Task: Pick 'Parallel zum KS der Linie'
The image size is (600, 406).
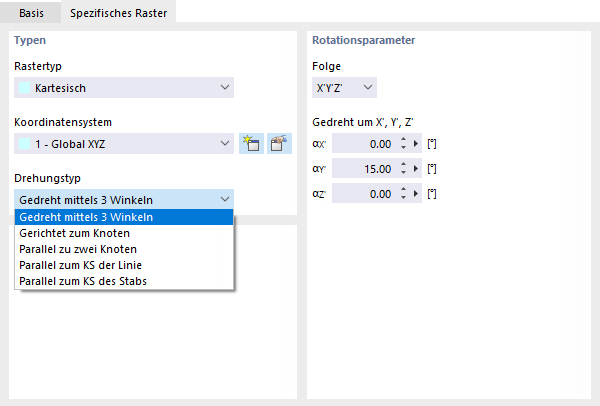Action: pos(80,264)
